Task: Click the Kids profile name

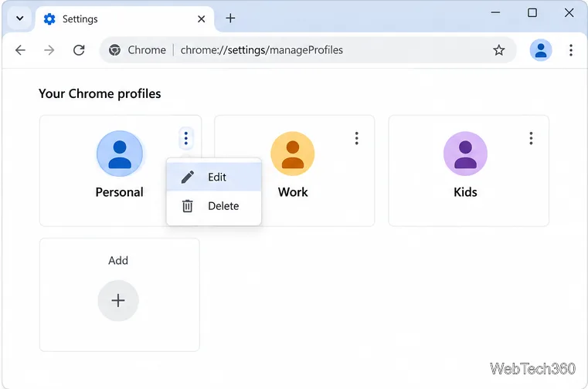Action: (x=465, y=192)
